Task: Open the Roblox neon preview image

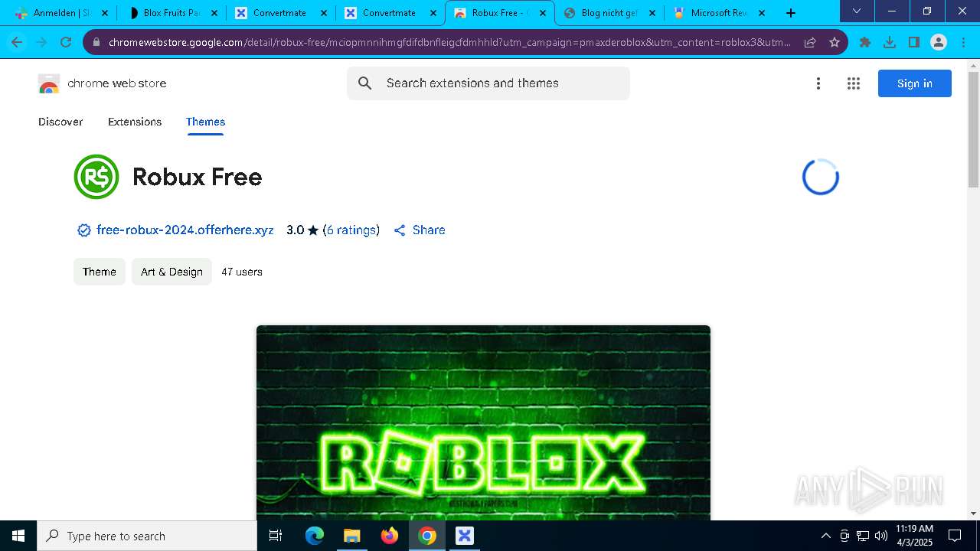Action: coord(483,422)
